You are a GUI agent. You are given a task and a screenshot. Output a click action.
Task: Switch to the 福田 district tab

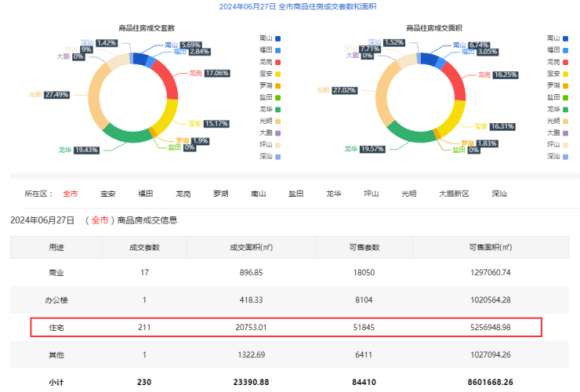click(x=145, y=194)
